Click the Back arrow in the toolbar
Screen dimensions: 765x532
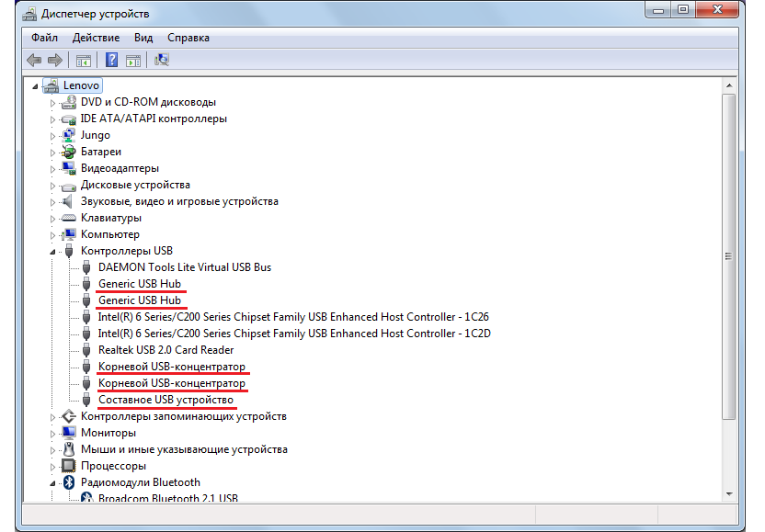(x=34, y=61)
